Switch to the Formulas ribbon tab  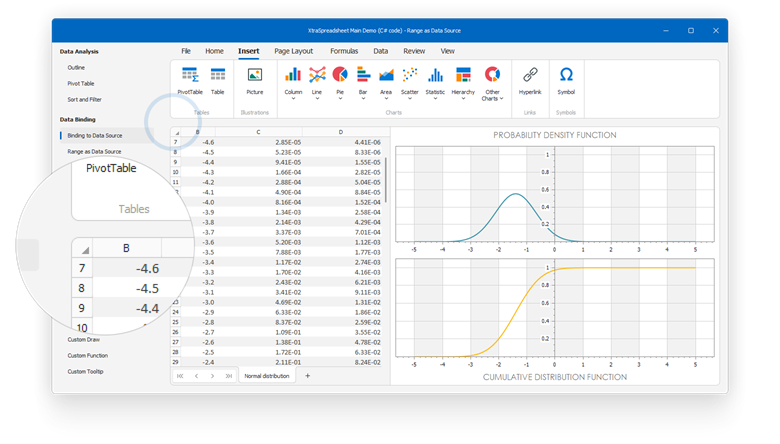pos(344,51)
